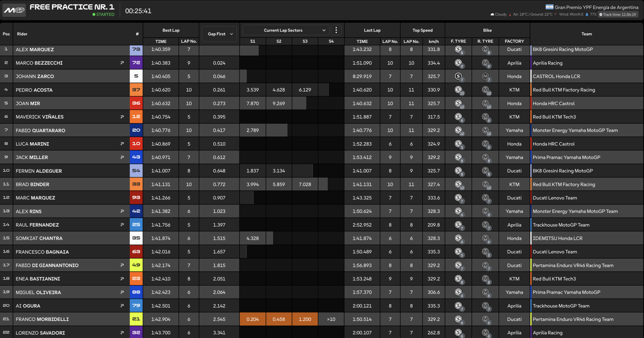Click Franco Morbidelli S1 time 0.204
Viewport: 644px width, 338px height.
click(253, 319)
